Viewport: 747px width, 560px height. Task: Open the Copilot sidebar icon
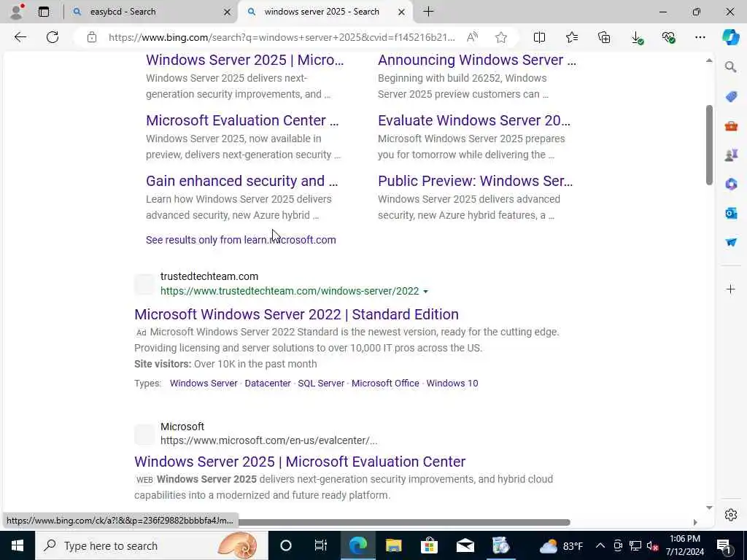pyautogui.click(x=730, y=37)
